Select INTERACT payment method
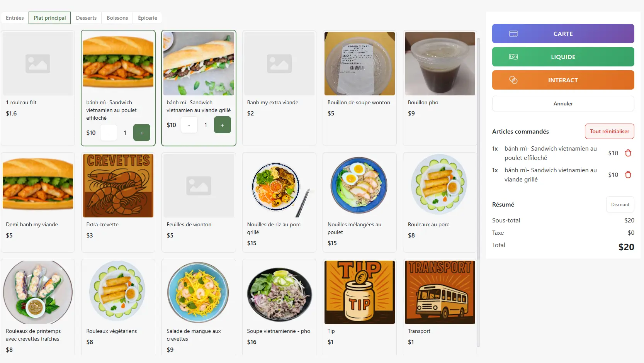Viewport: 644px width, 363px height. tap(563, 80)
